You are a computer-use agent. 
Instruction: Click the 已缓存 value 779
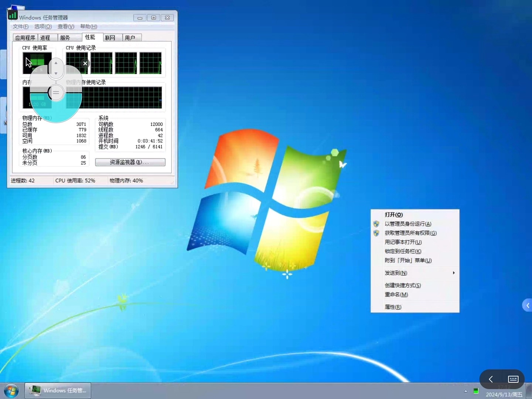point(82,130)
